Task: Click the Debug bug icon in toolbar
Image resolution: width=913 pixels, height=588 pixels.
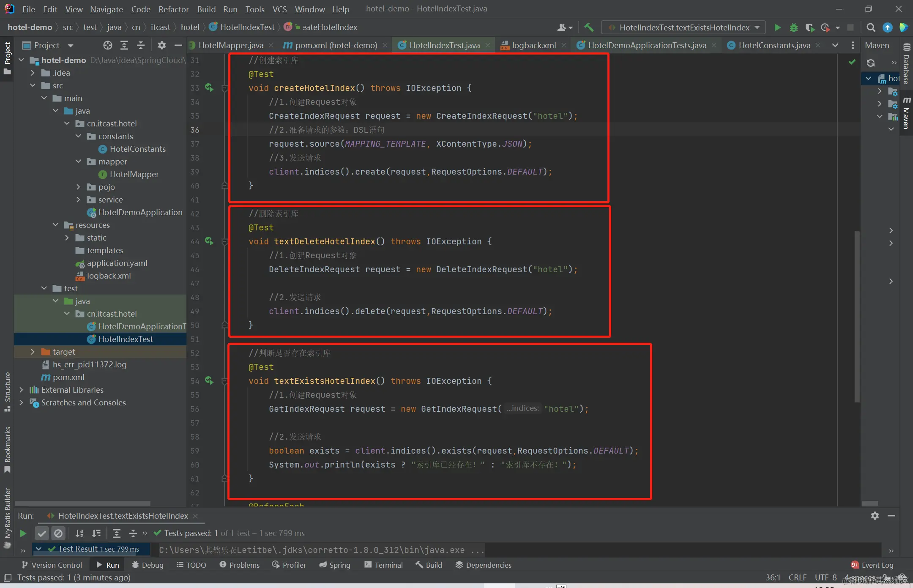Action: (793, 27)
